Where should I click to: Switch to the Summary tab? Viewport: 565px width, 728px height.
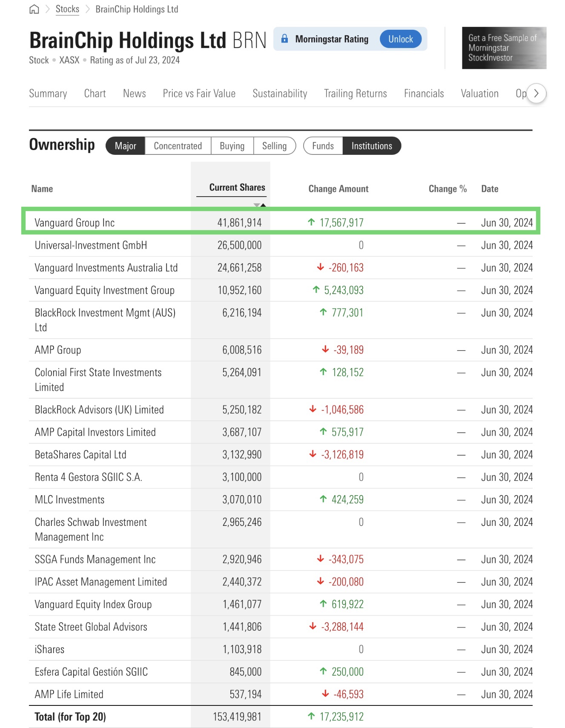[x=48, y=93]
